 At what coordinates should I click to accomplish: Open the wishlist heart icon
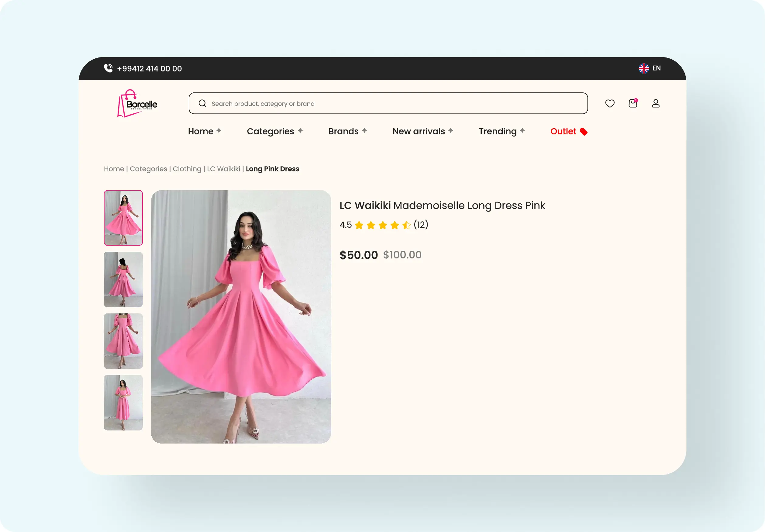610,104
